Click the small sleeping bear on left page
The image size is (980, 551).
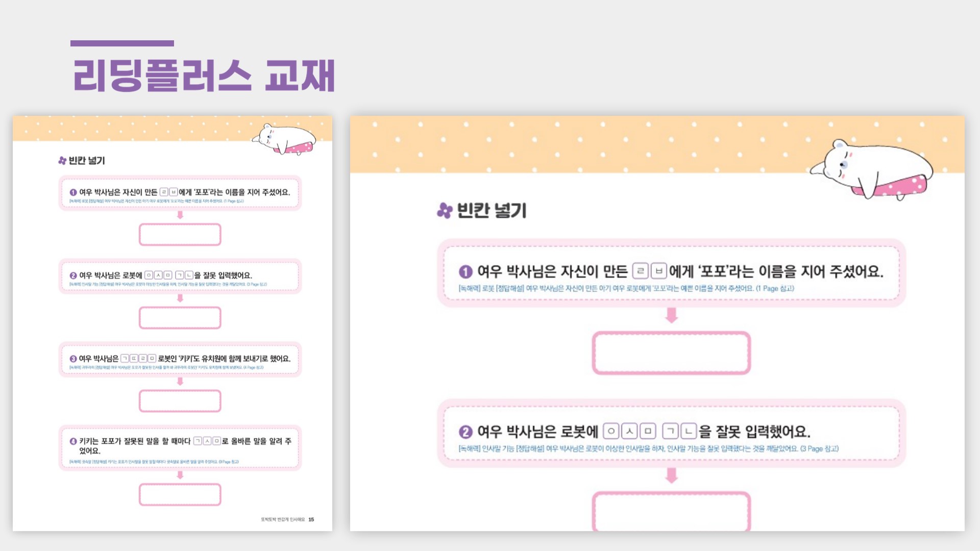(284, 139)
